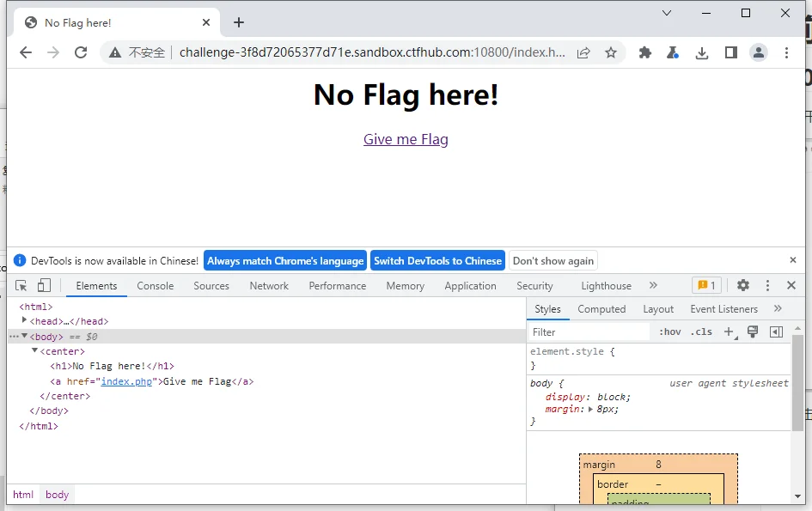The width and height of the screenshot is (812, 511).
Task: Click the Give me Flag link
Action: [406, 139]
